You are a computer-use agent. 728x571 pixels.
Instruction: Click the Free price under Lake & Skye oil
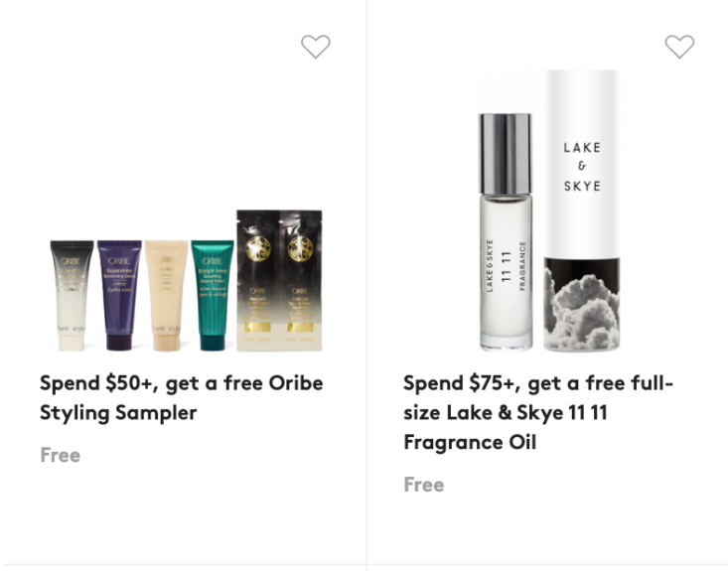[x=424, y=485]
